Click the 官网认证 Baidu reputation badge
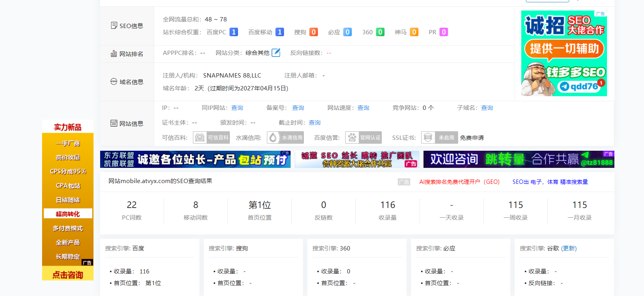 363,137
